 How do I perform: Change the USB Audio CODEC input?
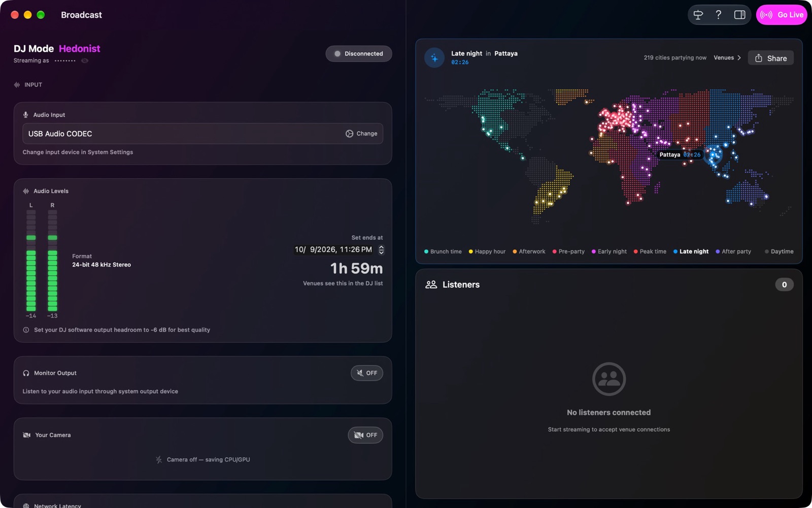click(361, 134)
